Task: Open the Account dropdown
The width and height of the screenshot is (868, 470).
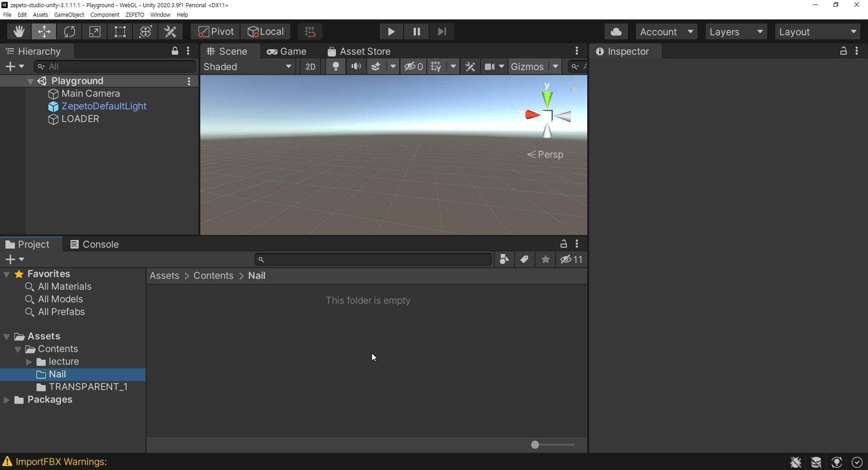Action: tap(666, 32)
